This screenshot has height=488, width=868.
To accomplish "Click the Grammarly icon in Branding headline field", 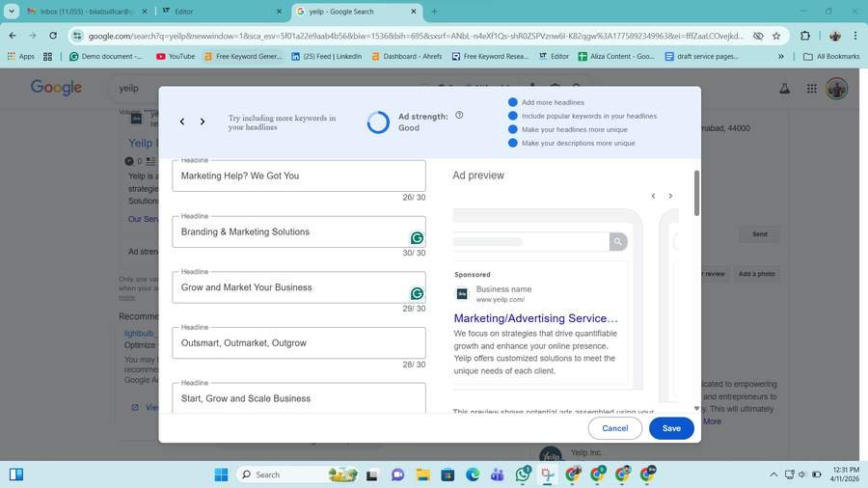I will [417, 238].
